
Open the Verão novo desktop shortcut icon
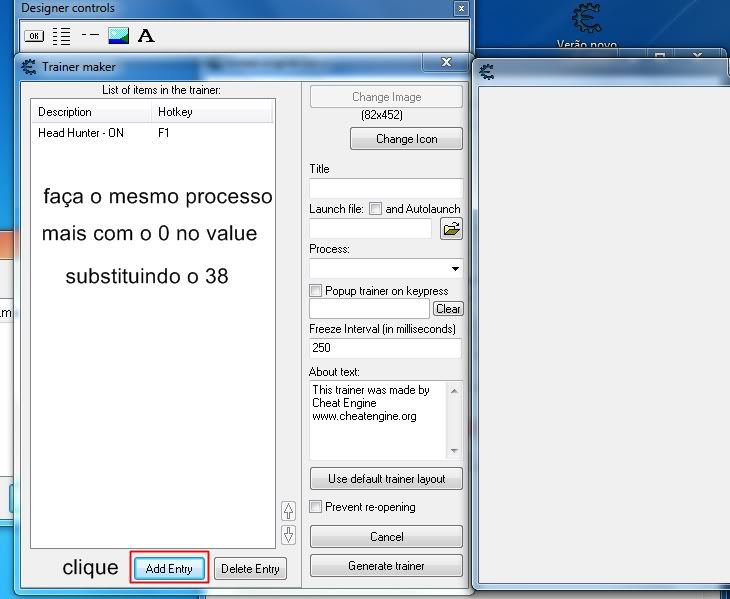587,20
